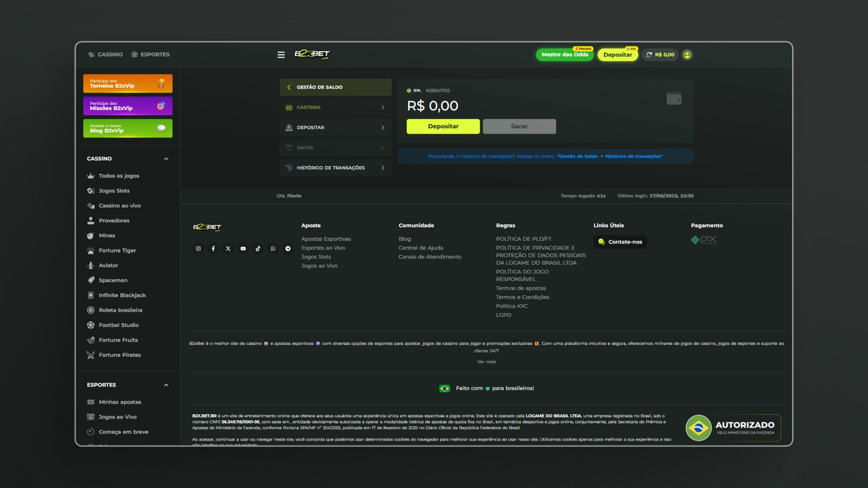Open the YouTube social icon
The width and height of the screenshot is (868, 488).
[243, 249]
